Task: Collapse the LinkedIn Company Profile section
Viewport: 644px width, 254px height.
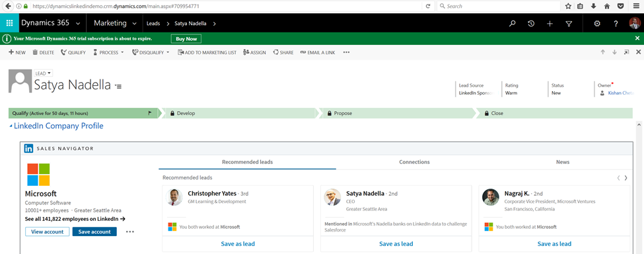Action: pyautogui.click(x=11, y=126)
